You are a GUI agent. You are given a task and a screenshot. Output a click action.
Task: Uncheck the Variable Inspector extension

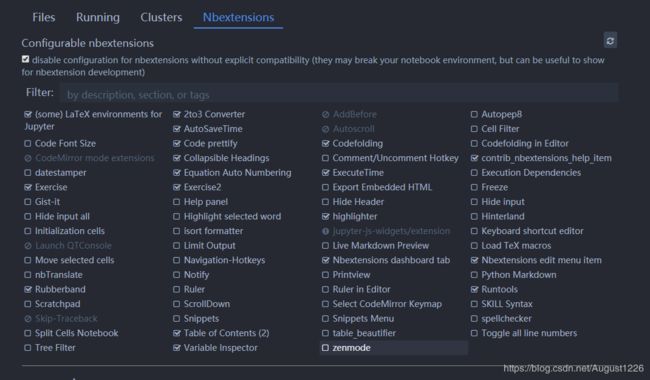[x=177, y=348]
